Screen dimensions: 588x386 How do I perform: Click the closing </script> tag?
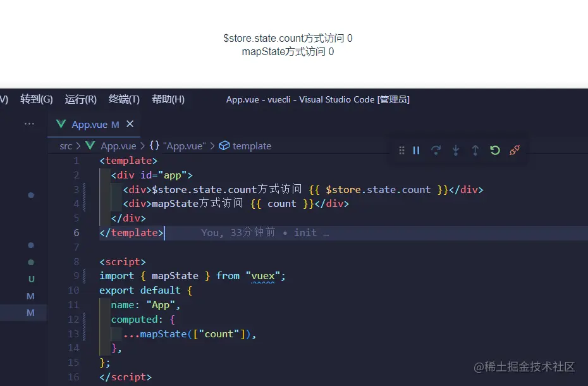coord(125,377)
